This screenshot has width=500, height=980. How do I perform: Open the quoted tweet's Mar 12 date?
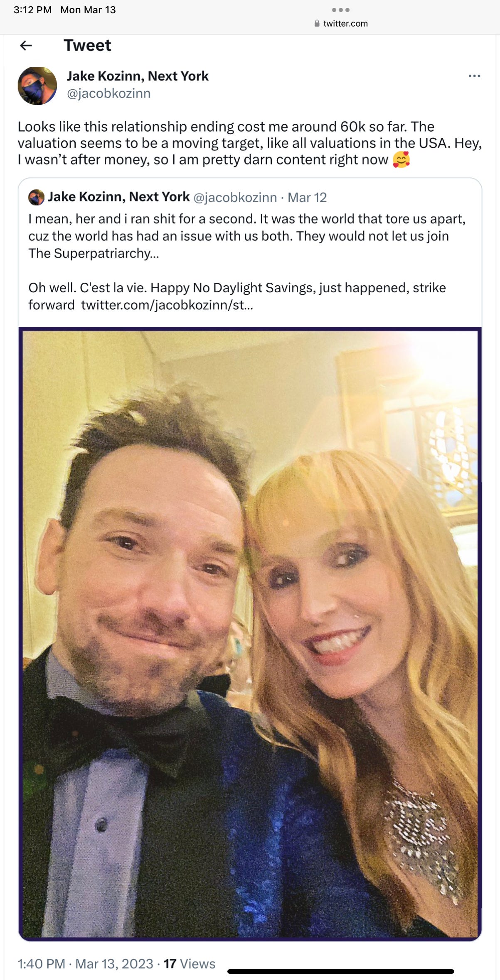(307, 197)
